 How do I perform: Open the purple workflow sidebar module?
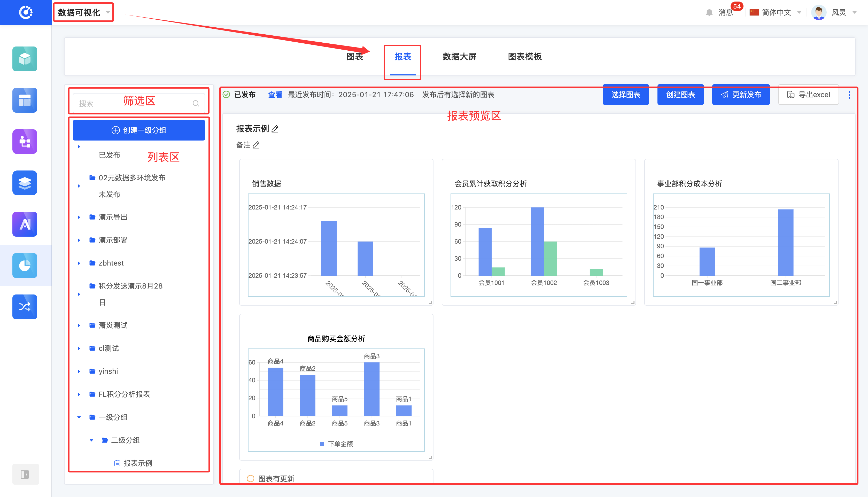click(25, 141)
